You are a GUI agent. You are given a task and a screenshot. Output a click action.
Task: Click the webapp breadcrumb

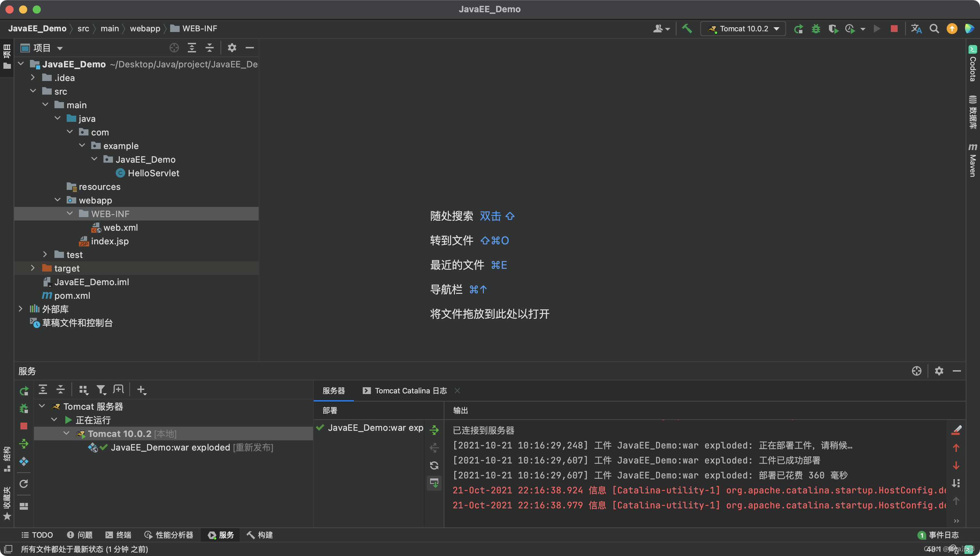click(145, 29)
